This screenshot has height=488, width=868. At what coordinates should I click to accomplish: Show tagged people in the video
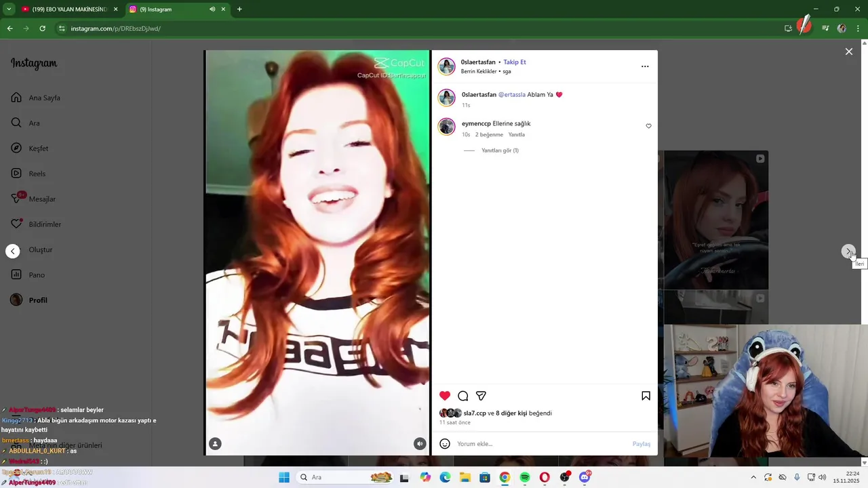(215, 444)
